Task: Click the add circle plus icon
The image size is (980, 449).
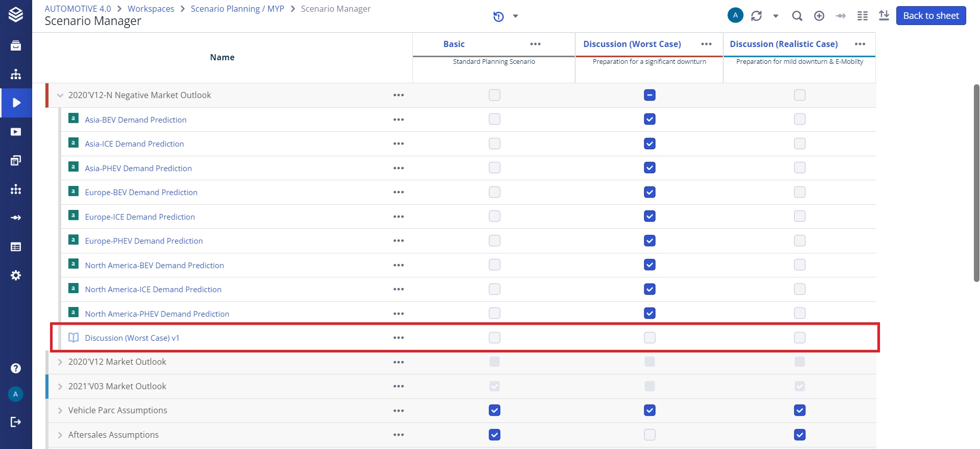Action: point(819,16)
